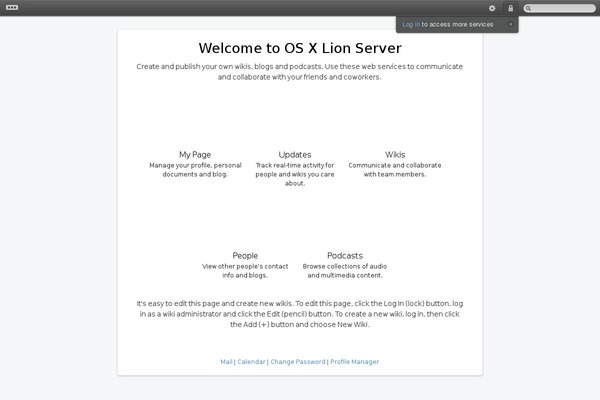This screenshot has height=400, width=600.
Task: Open the Wikis section
Action: 395,155
